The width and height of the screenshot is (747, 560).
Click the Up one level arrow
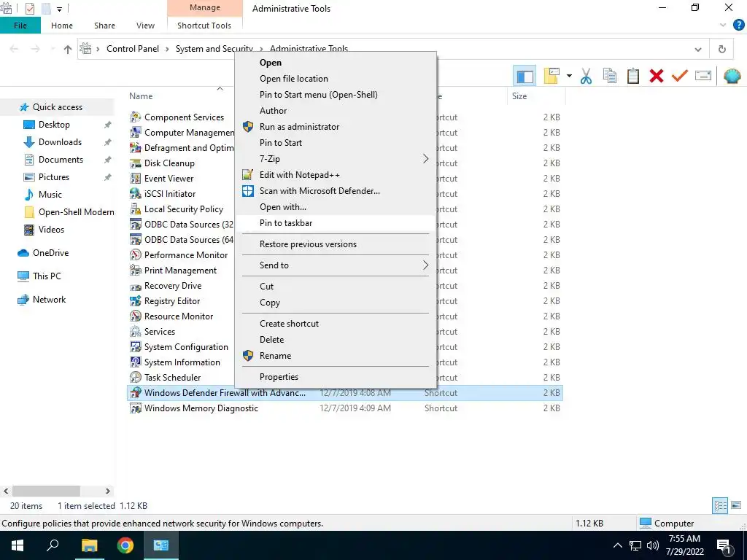(68, 49)
